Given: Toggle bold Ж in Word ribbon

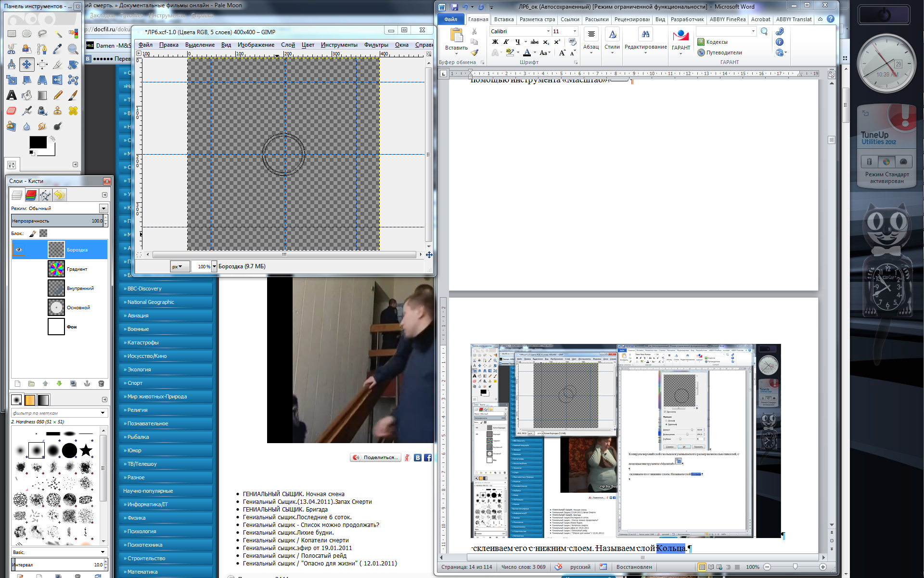Looking at the screenshot, I should [x=495, y=42].
